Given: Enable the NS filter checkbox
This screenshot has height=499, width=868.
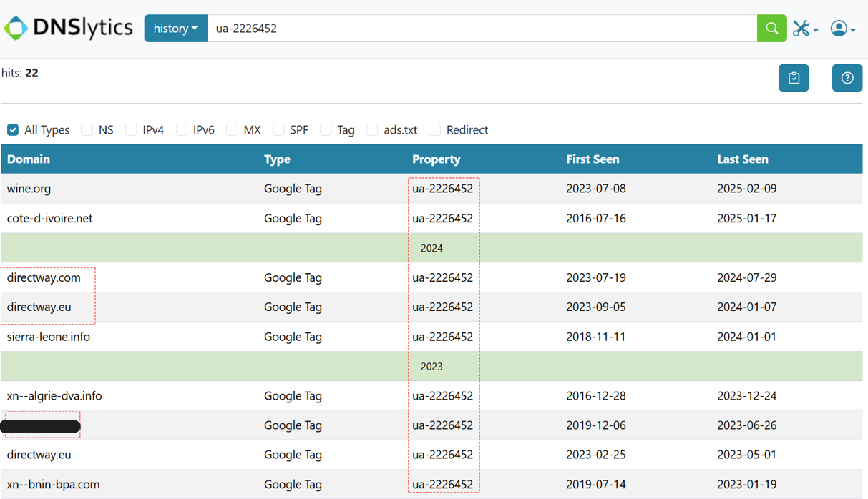Looking at the screenshot, I should coord(87,129).
